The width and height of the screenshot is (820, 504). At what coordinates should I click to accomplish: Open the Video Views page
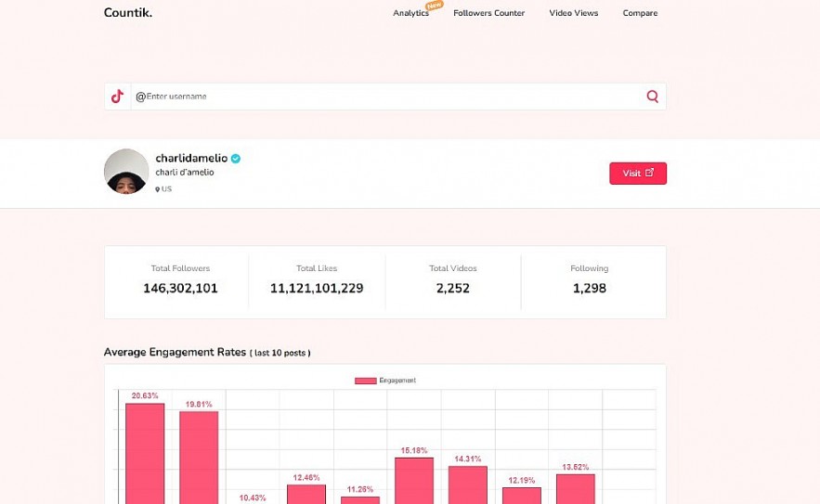tap(573, 13)
